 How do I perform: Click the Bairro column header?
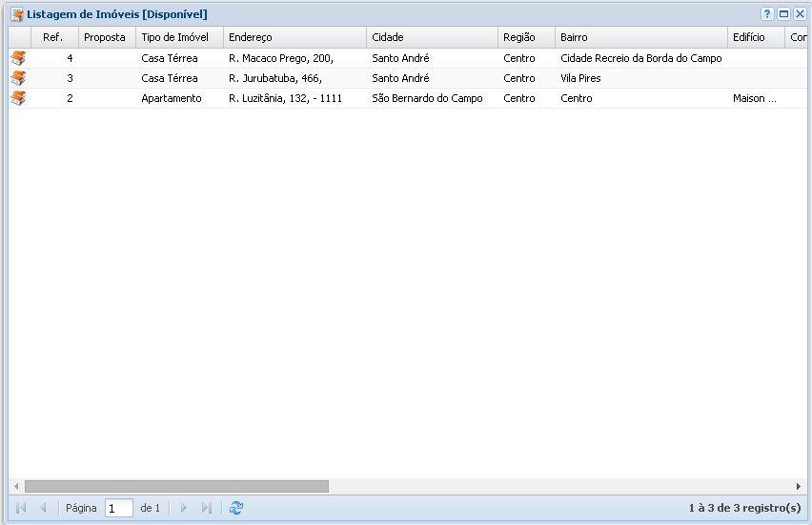[x=574, y=37]
